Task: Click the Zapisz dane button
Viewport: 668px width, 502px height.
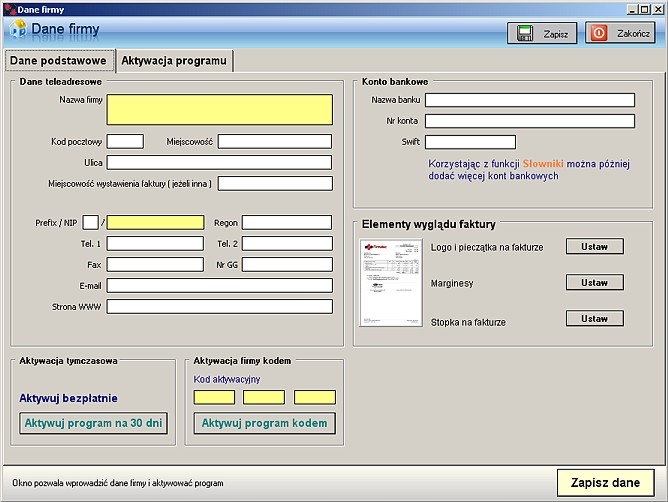Action: click(605, 483)
